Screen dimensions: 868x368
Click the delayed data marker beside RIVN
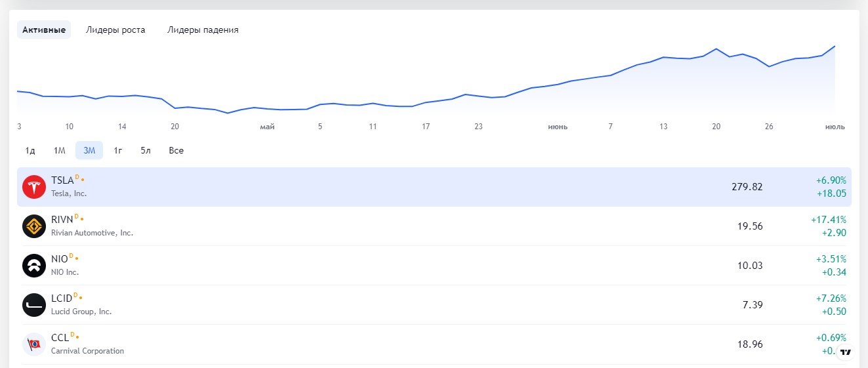pyautogui.click(x=77, y=217)
